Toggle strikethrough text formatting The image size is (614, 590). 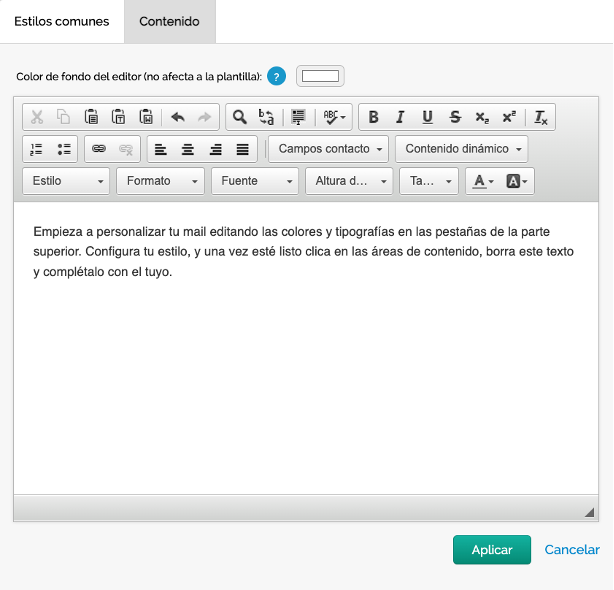[x=455, y=117]
